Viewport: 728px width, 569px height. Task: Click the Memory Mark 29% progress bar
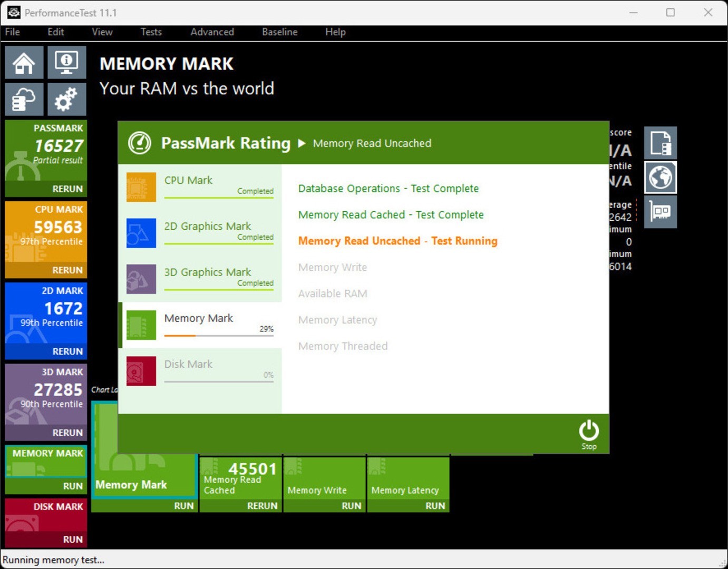pos(219,336)
